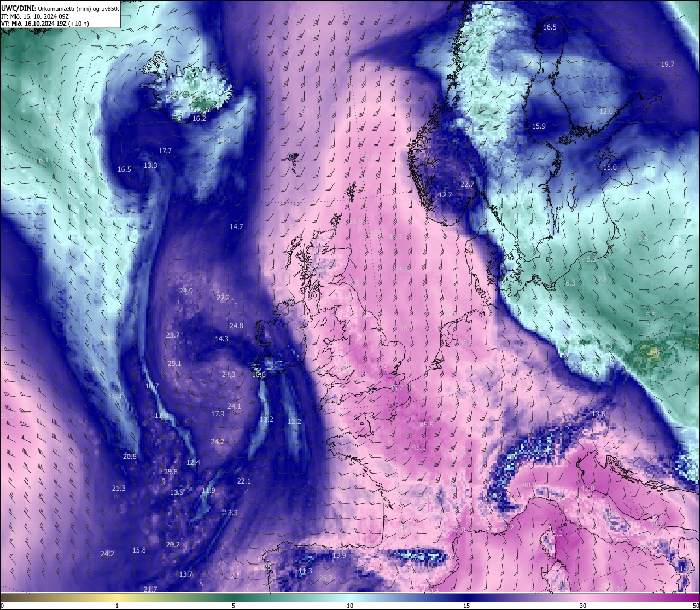Select the 26.2 value label
Screen dimensions: 700x610
point(173,544)
